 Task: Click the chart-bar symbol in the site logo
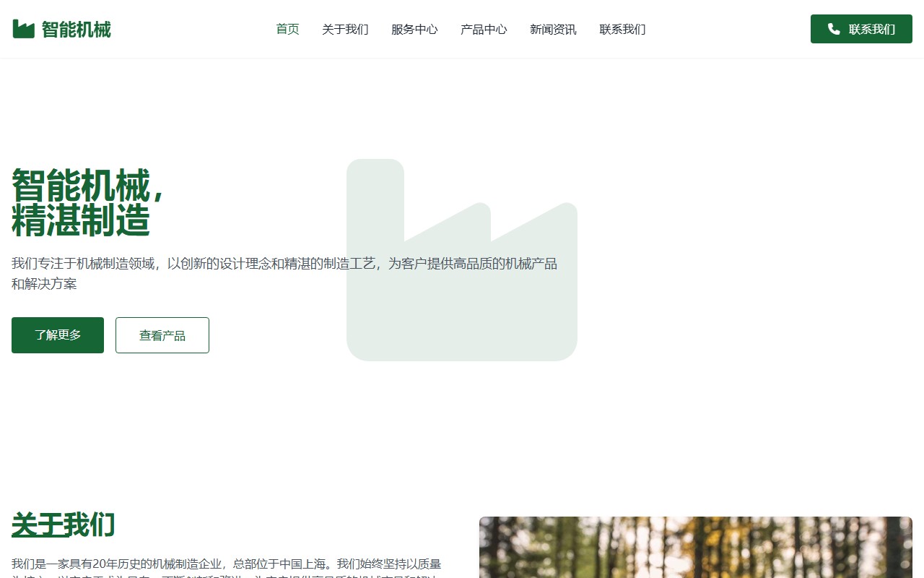[x=24, y=28]
